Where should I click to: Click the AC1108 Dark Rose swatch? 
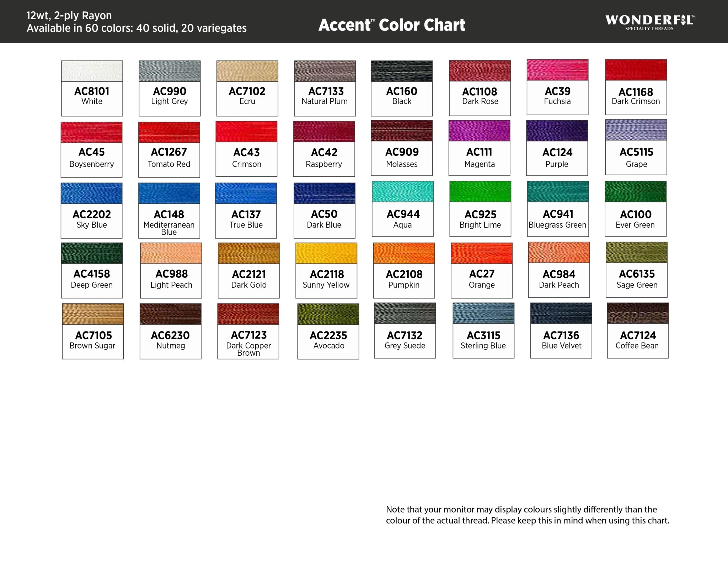[480, 88]
